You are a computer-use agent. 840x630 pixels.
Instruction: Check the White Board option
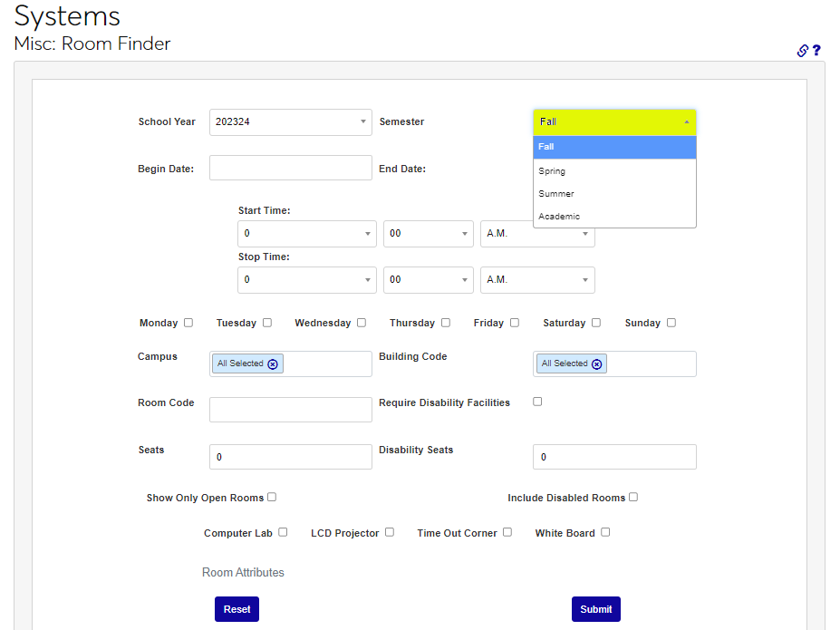coord(605,532)
